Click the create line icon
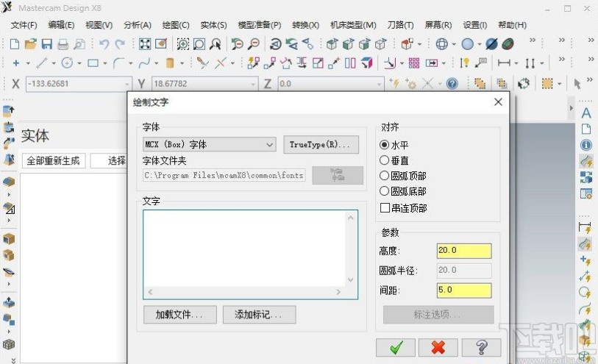Viewport: 598px width, 364px height. [x=42, y=63]
